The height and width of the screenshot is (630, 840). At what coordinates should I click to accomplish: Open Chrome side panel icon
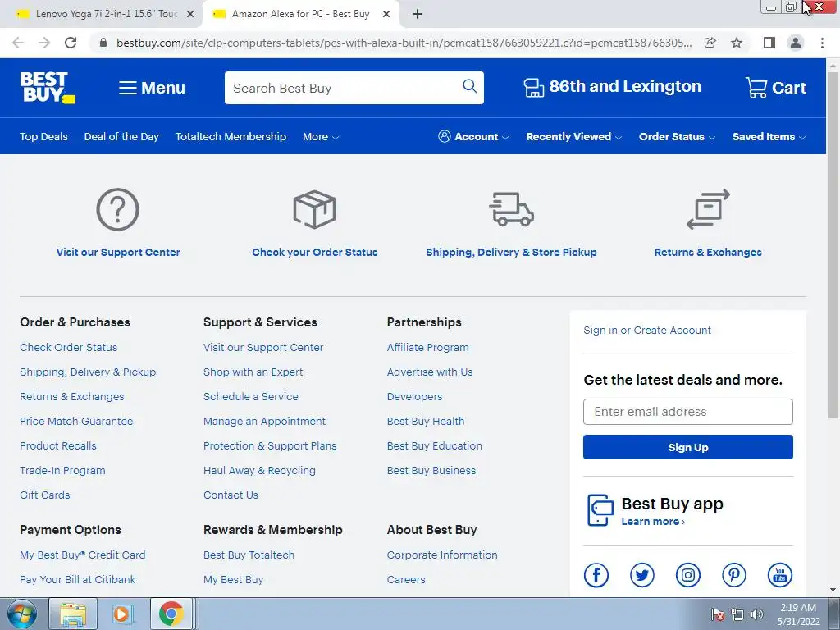tap(769, 43)
